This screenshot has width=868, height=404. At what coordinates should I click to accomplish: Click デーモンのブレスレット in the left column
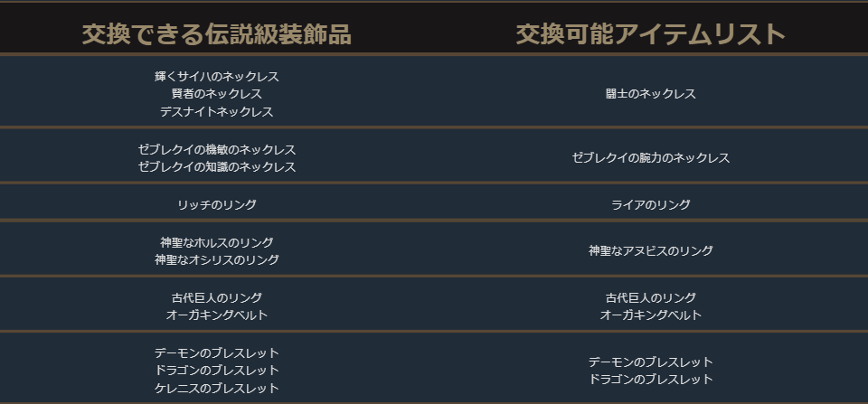217,352
